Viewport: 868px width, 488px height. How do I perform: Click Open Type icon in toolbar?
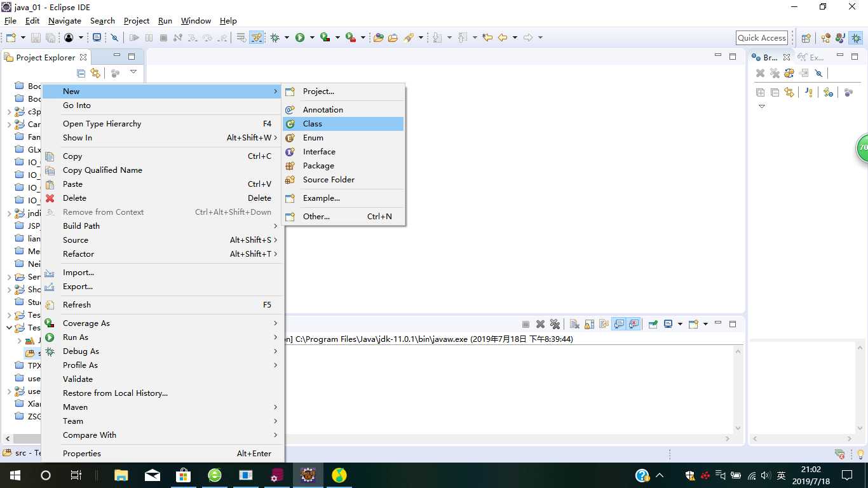click(378, 37)
